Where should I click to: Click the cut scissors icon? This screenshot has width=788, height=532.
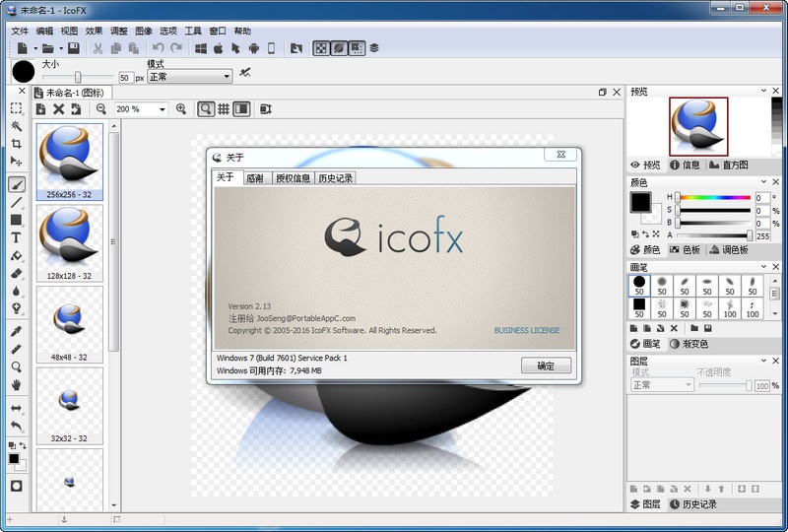[x=98, y=48]
